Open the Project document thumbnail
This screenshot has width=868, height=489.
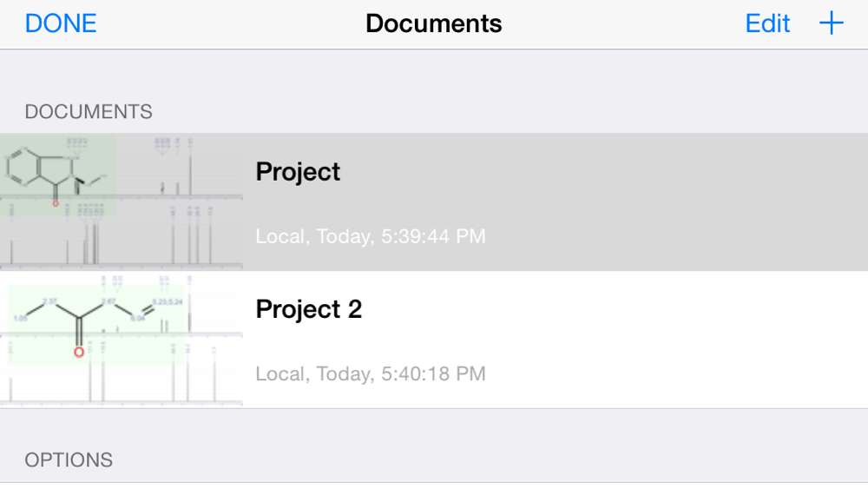tap(122, 202)
